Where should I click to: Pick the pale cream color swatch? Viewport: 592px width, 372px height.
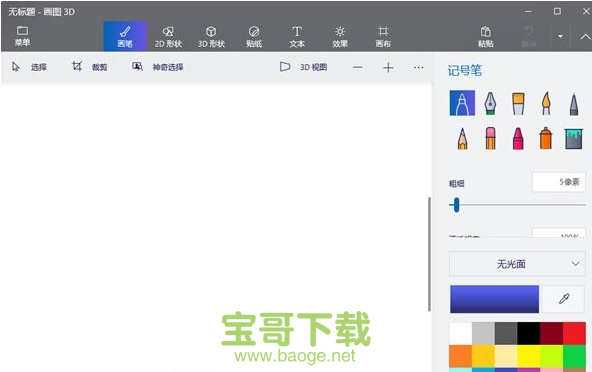[506, 356]
